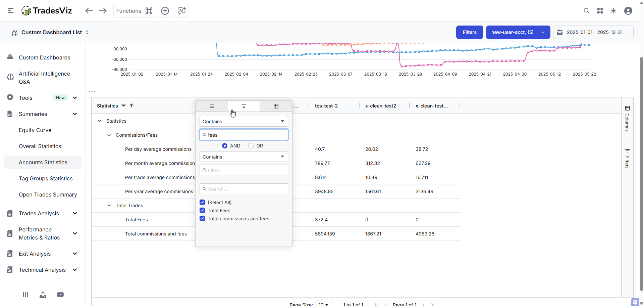Image resolution: width=644 pixels, height=306 pixels.
Task: Toggle the light/dark theme sun icon
Action: tap(613, 11)
